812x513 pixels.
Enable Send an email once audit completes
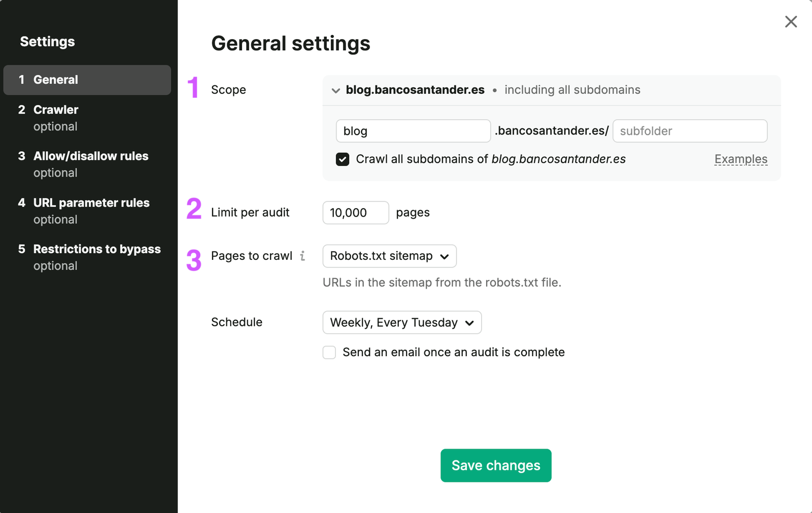329,353
